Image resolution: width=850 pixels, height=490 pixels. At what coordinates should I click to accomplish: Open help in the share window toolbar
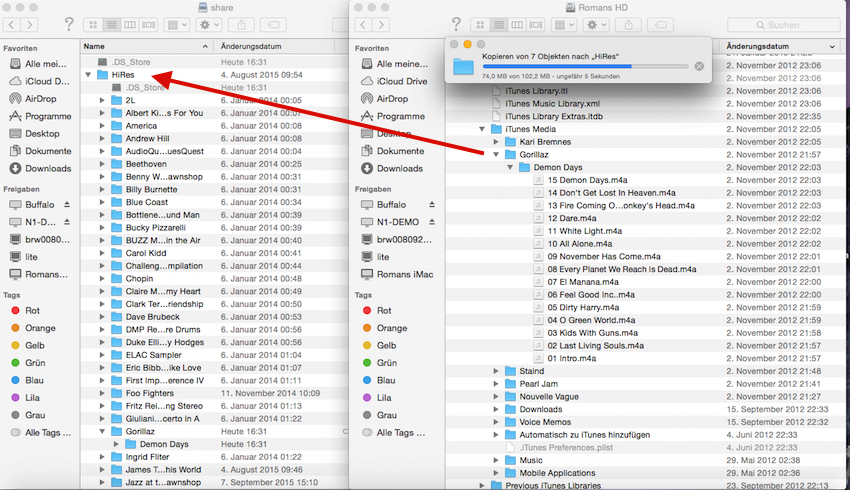(68, 24)
